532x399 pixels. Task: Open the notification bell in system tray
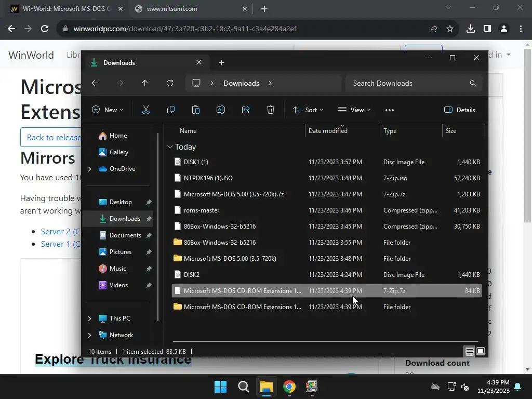click(x=518, y=387)
